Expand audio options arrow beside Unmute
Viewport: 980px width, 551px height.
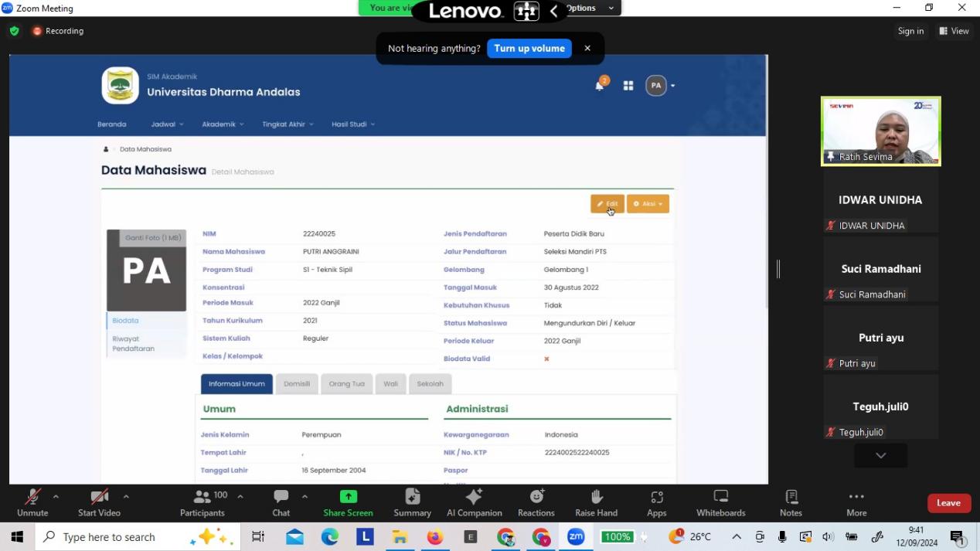pos(56,496)
